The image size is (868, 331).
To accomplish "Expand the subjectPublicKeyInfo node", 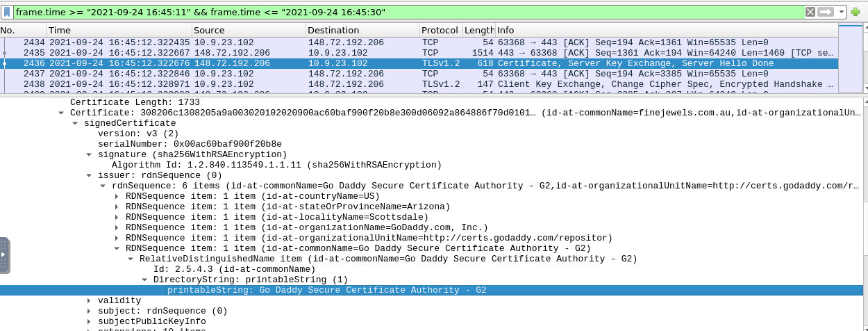I will tap(90, 321).
